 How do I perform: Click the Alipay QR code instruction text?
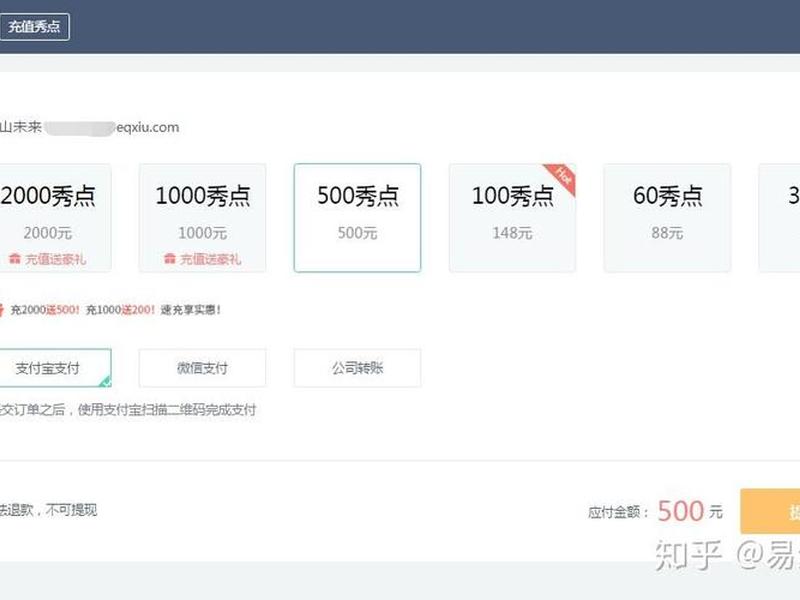point(128,410)
